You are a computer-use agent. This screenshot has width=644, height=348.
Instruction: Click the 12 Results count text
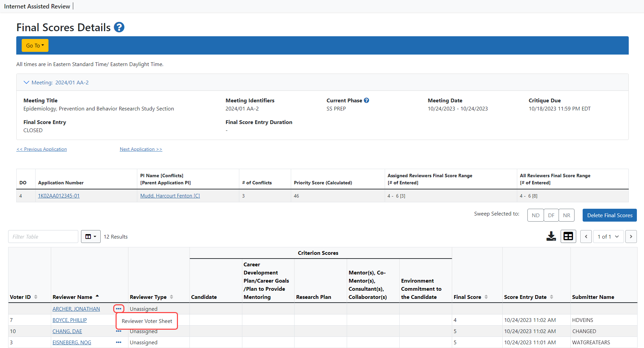(x=116, y=237)
